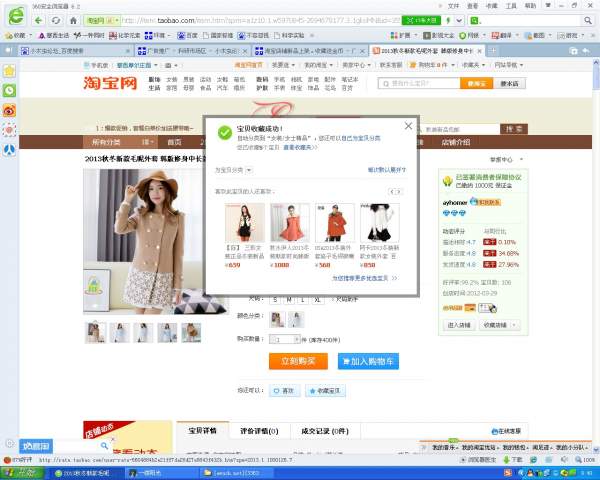Click the Baidu paw bookmark
The height and width of the screenshot is (480, 600).
pyautogui.click(x=187, y=36)
